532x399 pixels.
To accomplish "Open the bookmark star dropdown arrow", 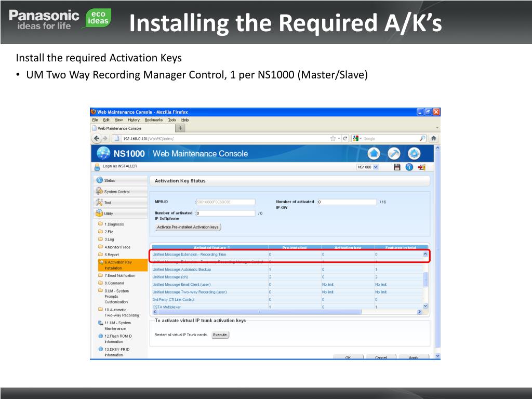I will tap(339, 138).
